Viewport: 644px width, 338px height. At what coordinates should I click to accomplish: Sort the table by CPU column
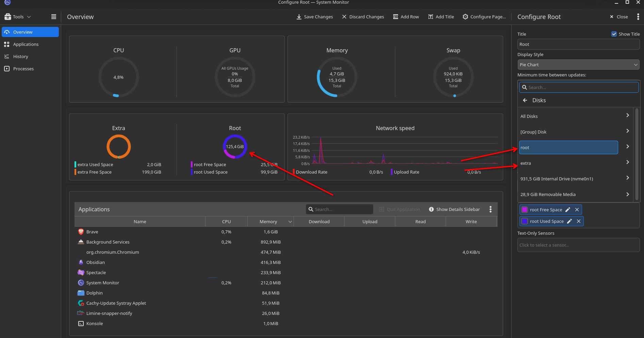pyautogui.click(x=227, y=221)
